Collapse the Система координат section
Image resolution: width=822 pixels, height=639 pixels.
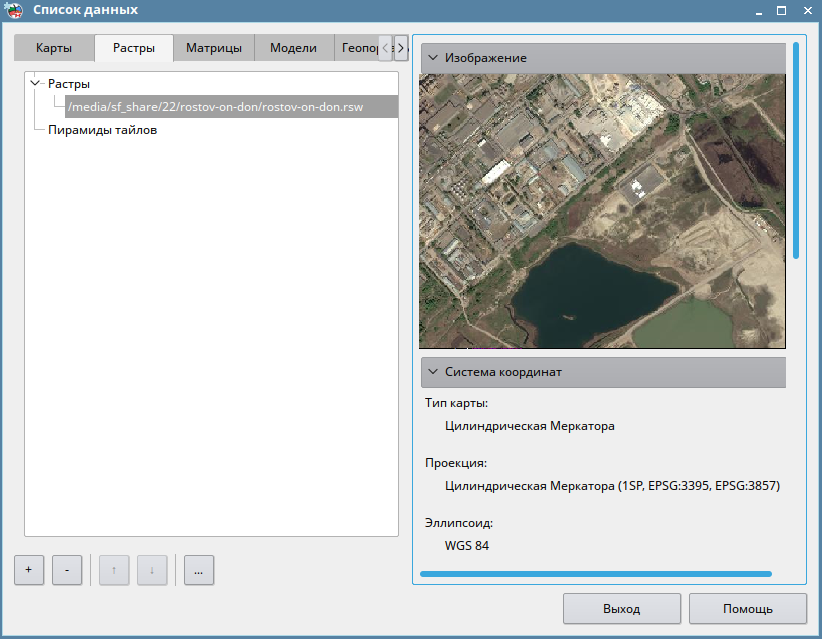(x=433, y=372)
